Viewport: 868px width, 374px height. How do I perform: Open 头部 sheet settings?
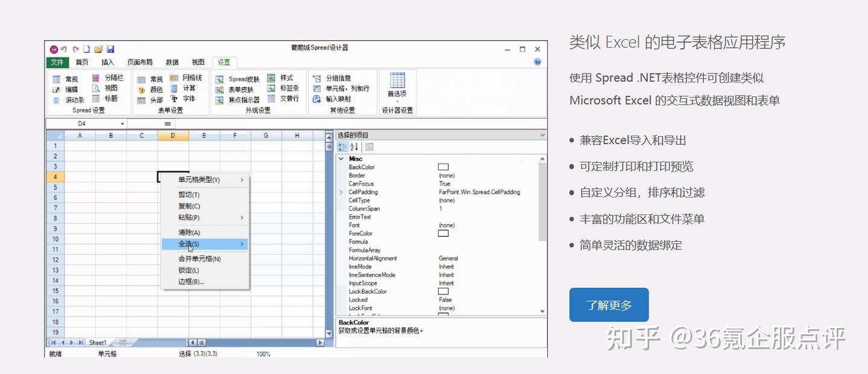[x=150, y=99]
